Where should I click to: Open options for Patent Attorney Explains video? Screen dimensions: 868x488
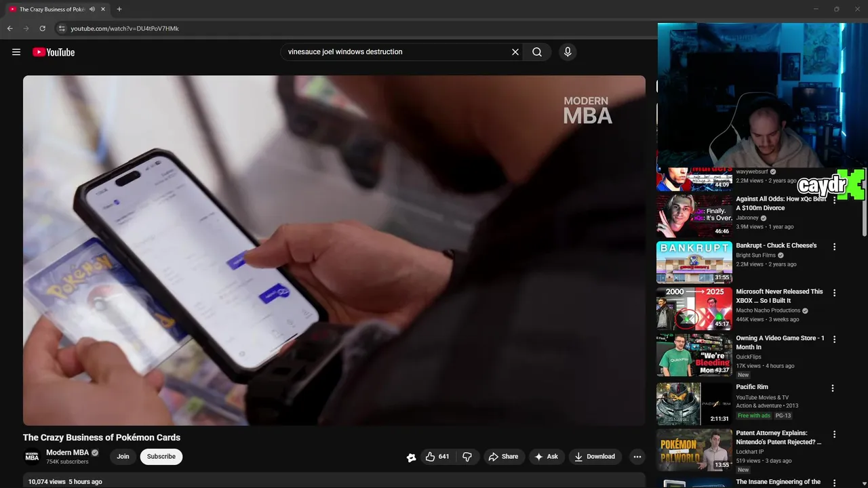(x=834, y=434)
